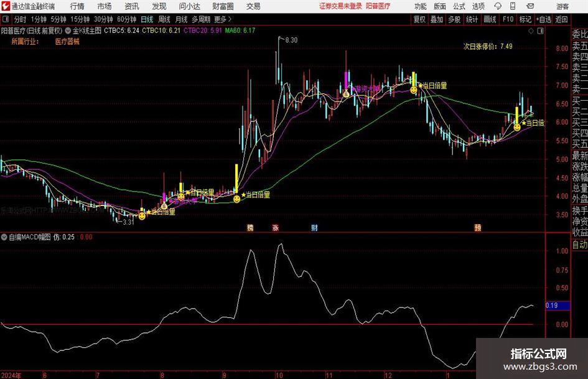Click the 医疗器械 industry link
Viewport: 588px width, 379px height.
[67, 42]
